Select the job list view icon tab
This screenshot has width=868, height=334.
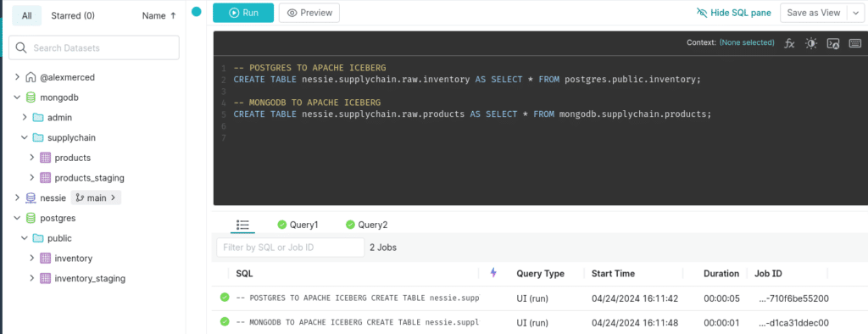pyautogui.click(x=243, y=225)
